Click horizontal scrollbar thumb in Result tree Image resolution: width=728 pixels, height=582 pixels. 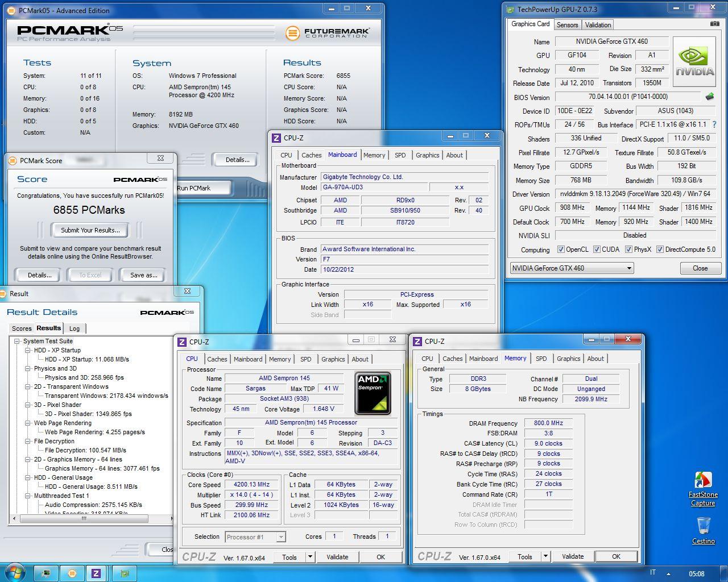84,518
